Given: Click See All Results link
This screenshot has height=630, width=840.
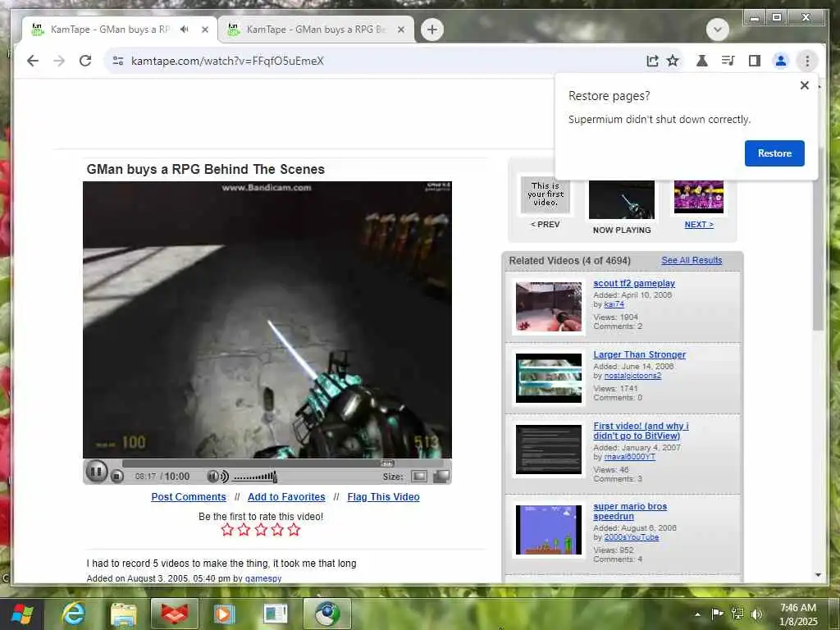Looking at the screenshot, I should tap(691, 260).
